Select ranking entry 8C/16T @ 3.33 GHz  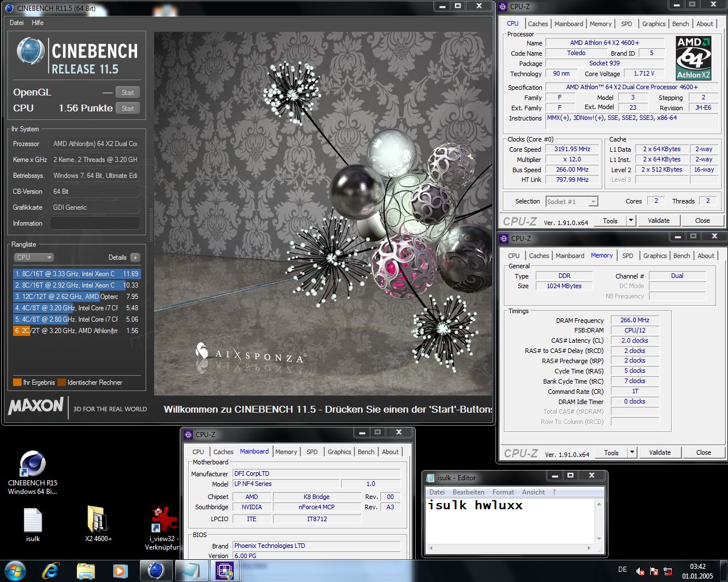click(76, 274)
